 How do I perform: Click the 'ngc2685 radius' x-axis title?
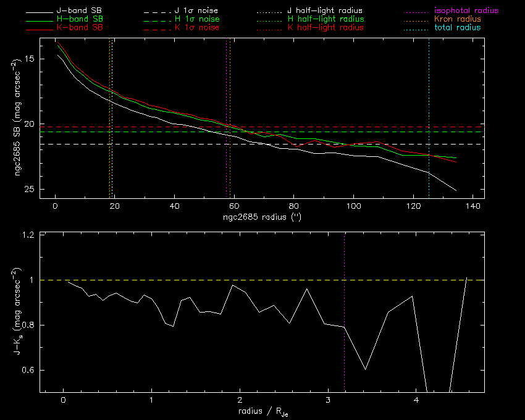pyautogui.click(x=262, y=218)
